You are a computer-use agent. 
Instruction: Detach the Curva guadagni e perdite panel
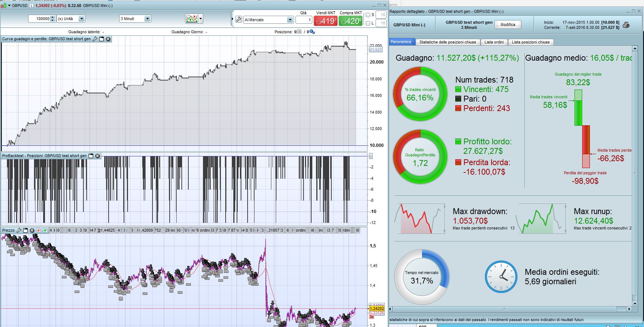102,39
